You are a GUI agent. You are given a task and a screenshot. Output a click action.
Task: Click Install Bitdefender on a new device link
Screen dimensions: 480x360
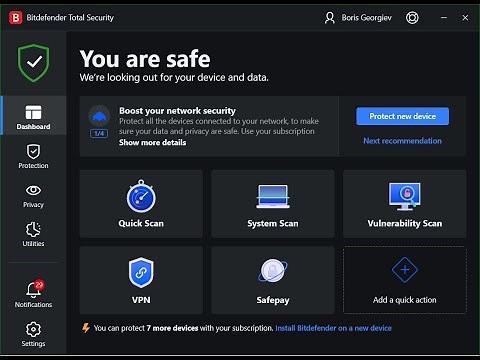tap(333, 328)
